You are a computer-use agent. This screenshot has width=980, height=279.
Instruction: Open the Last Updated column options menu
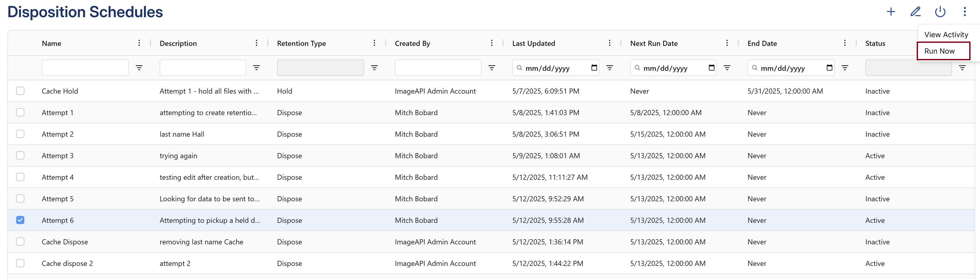[609, 43]
